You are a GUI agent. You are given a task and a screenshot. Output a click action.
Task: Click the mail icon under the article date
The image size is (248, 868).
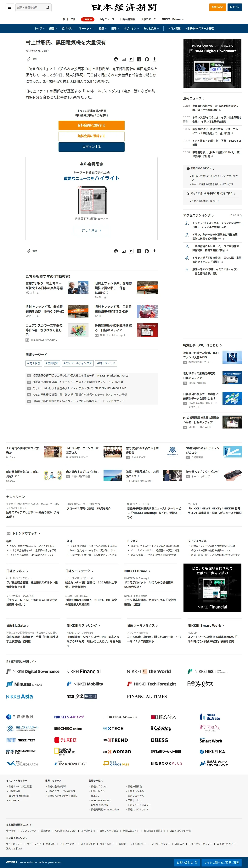124,59
